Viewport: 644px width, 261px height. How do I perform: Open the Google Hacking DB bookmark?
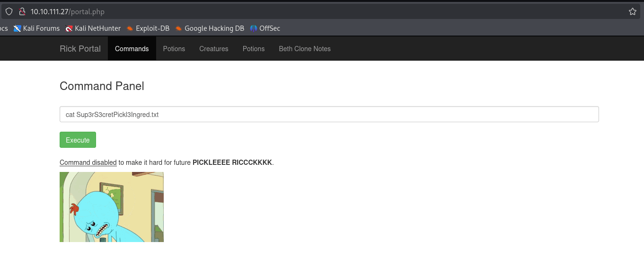click(210, 28)
